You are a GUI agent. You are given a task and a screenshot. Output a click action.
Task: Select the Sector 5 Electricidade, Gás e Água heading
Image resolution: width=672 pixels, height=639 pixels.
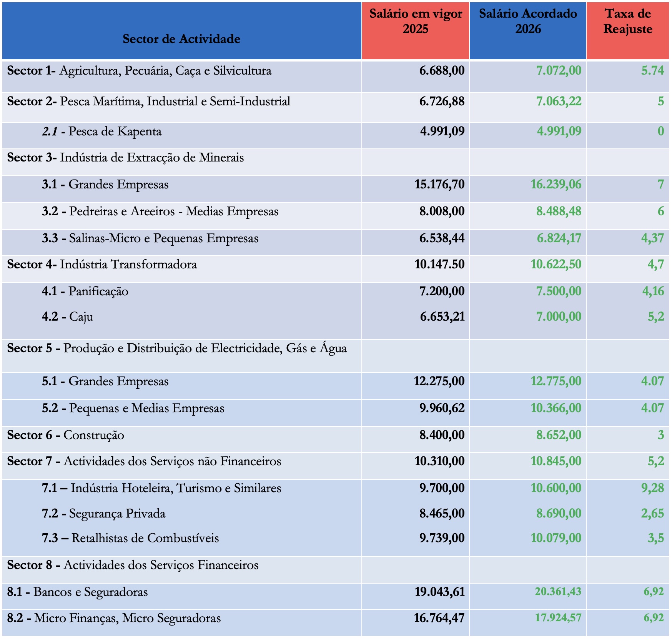pos(177,348)
